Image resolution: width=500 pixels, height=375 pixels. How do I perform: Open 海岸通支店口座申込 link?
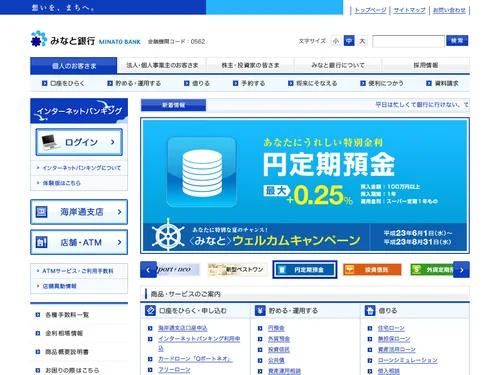[183, 328]
